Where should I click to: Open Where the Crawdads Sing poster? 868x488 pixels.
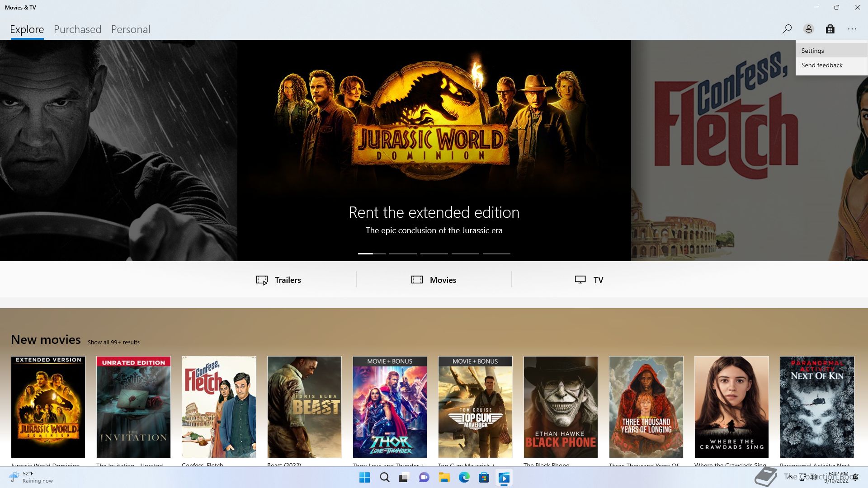coord(731,407)
